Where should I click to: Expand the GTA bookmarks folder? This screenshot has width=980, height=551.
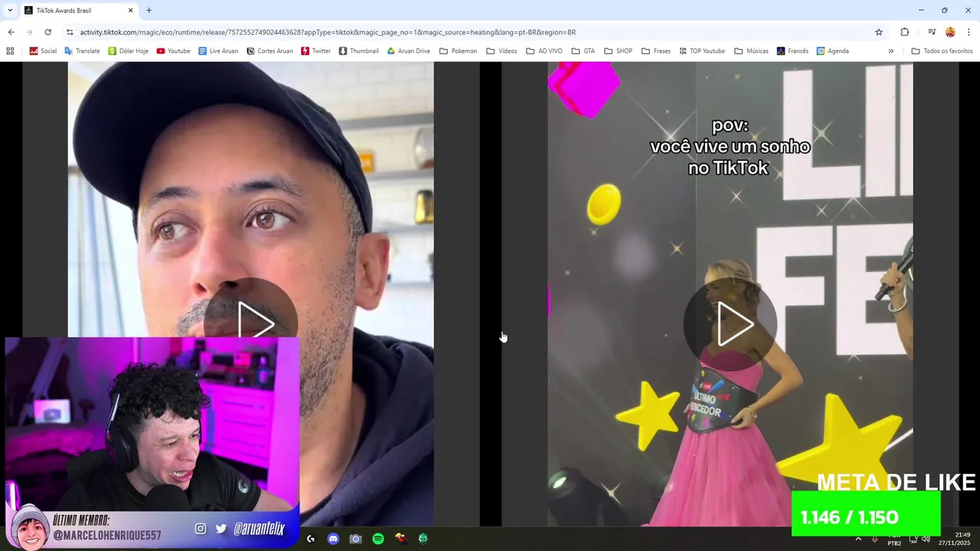[583, 51]
